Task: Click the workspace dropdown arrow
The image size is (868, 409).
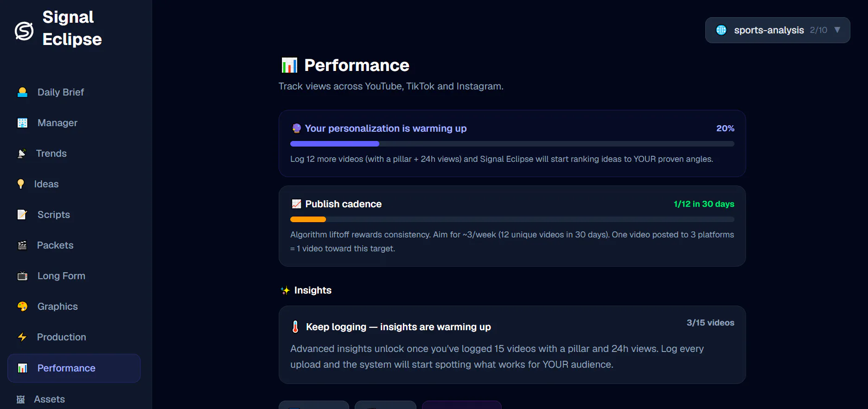Action: point(837,30)
